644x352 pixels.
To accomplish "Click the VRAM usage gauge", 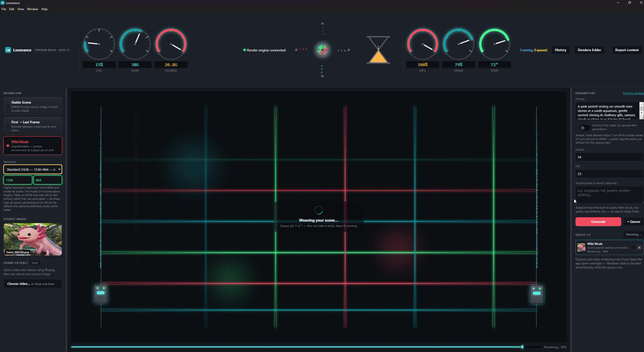I will coord(458,44).
